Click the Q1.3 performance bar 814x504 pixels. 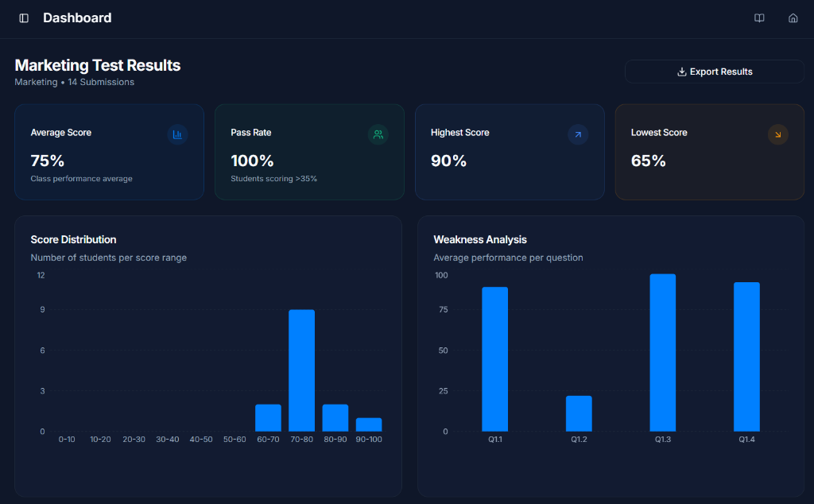click(662, 353)
